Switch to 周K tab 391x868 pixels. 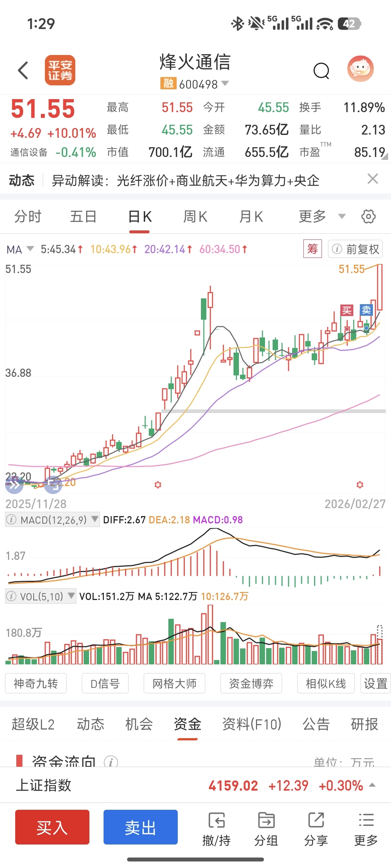click(x=195, y=217)
